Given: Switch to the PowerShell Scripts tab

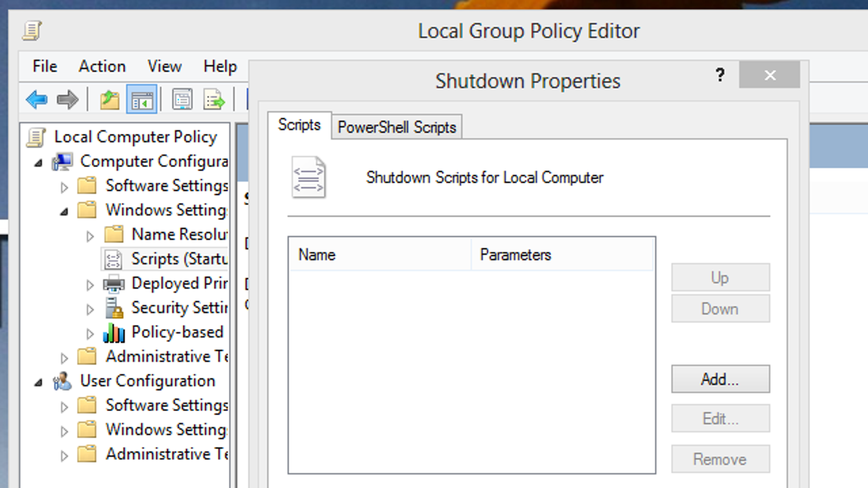Looking at the screenshot, I should point(397,127).
